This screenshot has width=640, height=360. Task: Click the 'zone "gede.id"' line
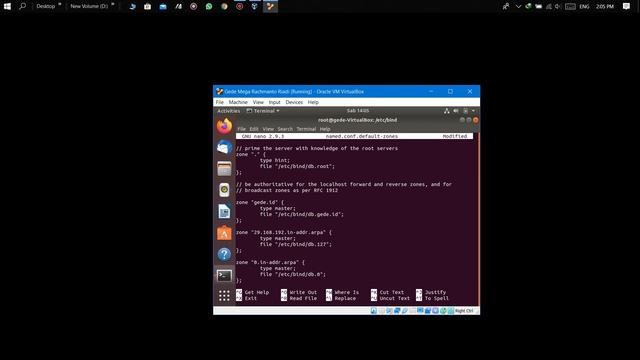tap(260, 202)
